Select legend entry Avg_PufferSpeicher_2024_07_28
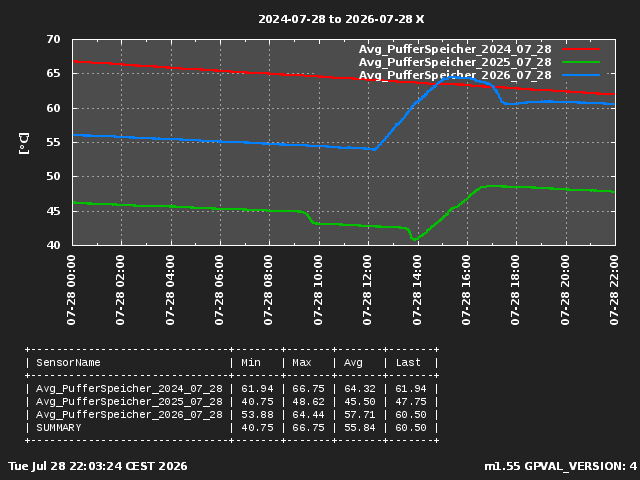The width and height of the screenshot is (640, 480). [x=455, y=49]
